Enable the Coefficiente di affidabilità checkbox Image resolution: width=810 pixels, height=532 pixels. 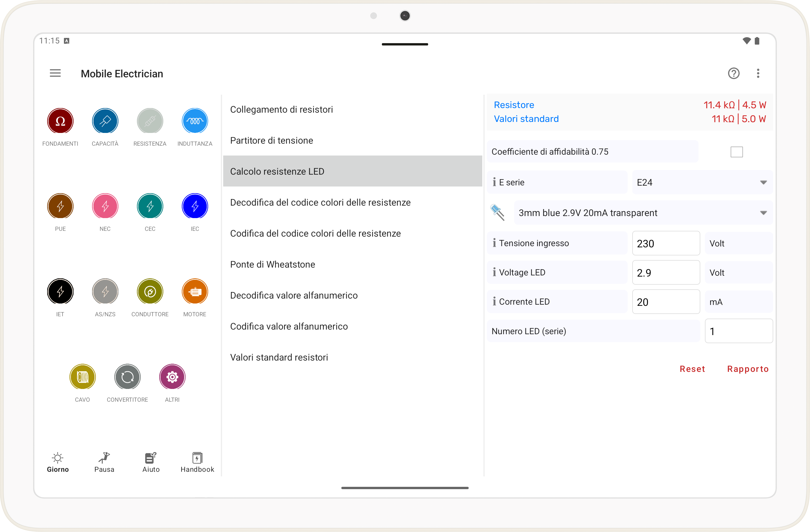pos(736,152)
